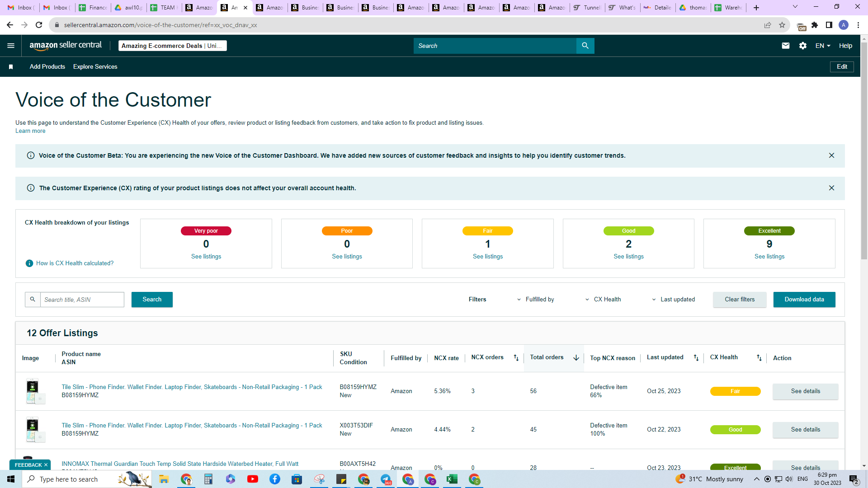This screenshot has width=868, height=488.
Task: Click the info icon beside CX Health calculation
Action: coord(29,263)
